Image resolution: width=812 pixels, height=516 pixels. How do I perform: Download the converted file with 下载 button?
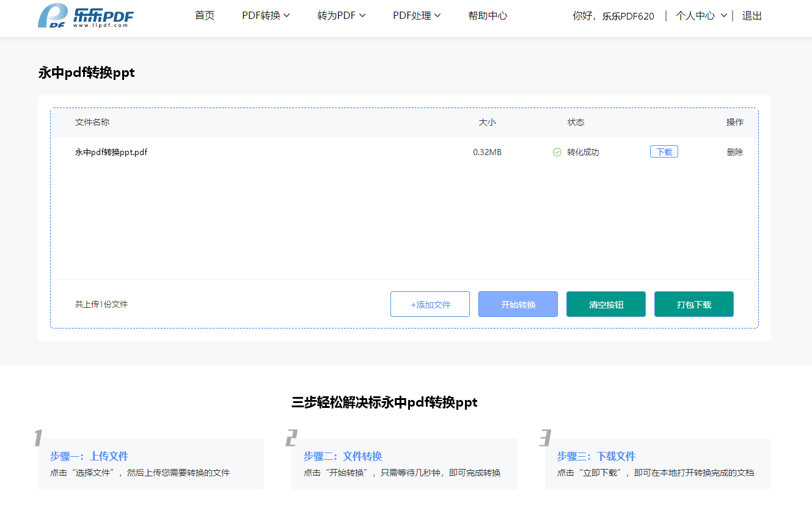click(664, 152)
